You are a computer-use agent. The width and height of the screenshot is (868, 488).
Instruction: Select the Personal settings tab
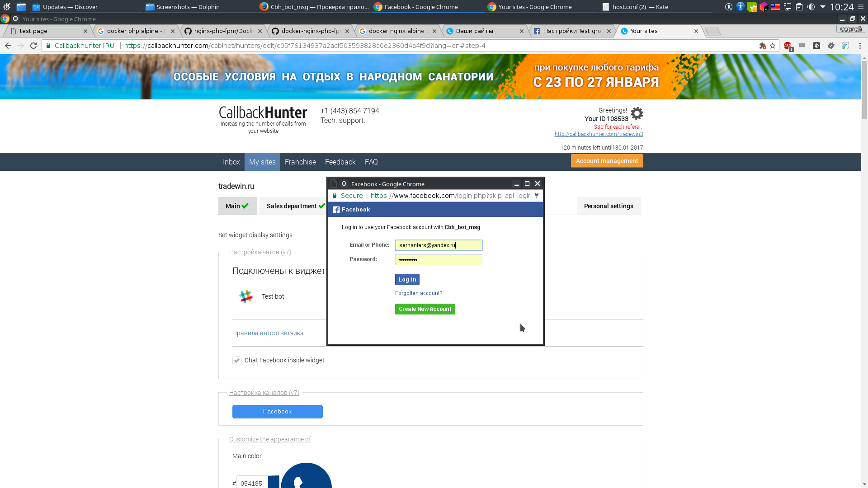[609, 206]
